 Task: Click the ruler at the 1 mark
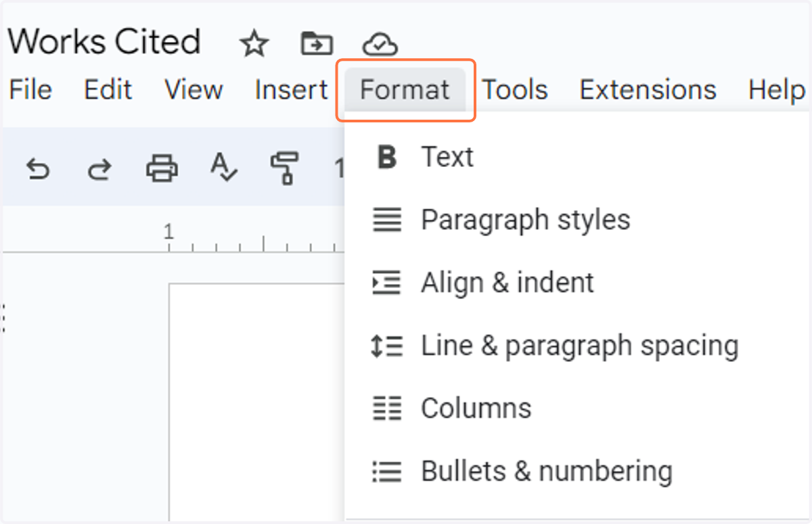[168, 233]
